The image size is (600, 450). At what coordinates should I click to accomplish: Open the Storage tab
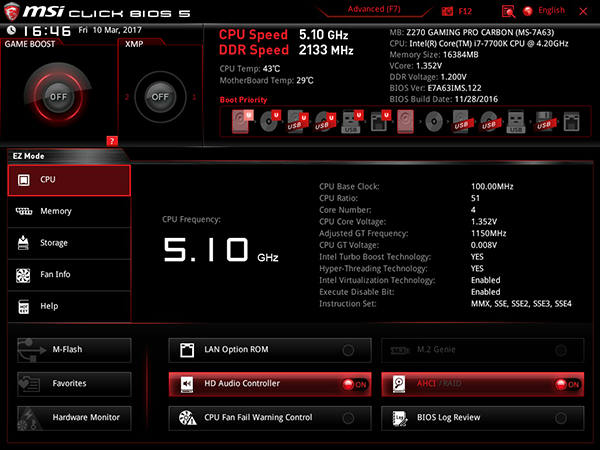tap(69, 243)
